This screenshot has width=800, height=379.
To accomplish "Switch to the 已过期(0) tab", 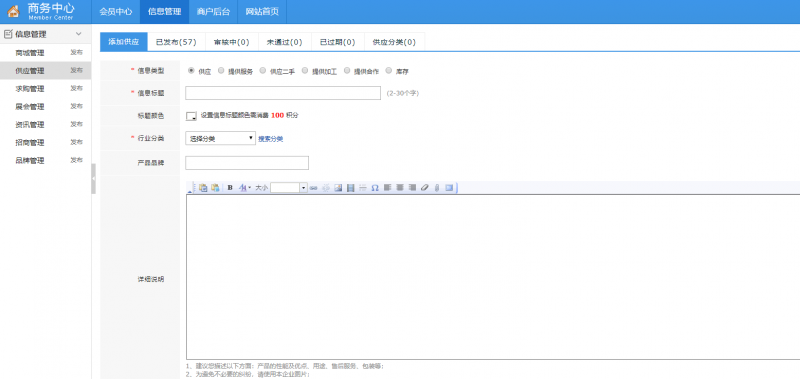I will point(338,42).
